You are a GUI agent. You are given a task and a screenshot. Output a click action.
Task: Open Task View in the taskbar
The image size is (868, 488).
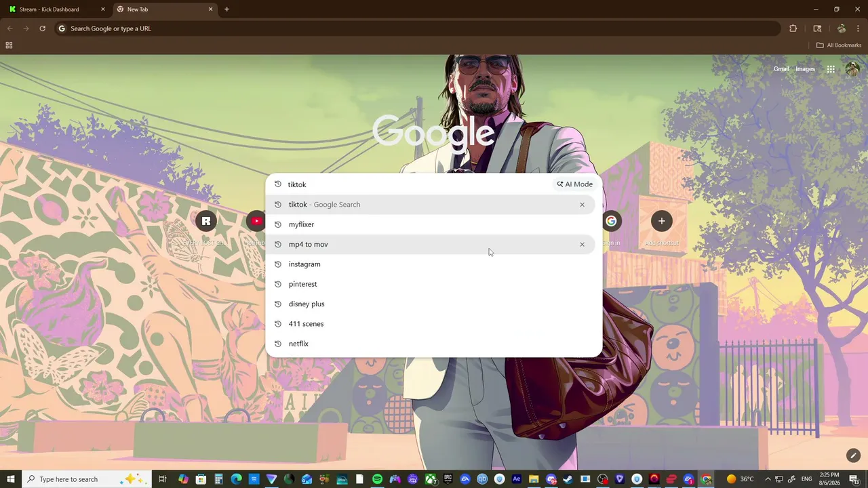tap(163, 479)
